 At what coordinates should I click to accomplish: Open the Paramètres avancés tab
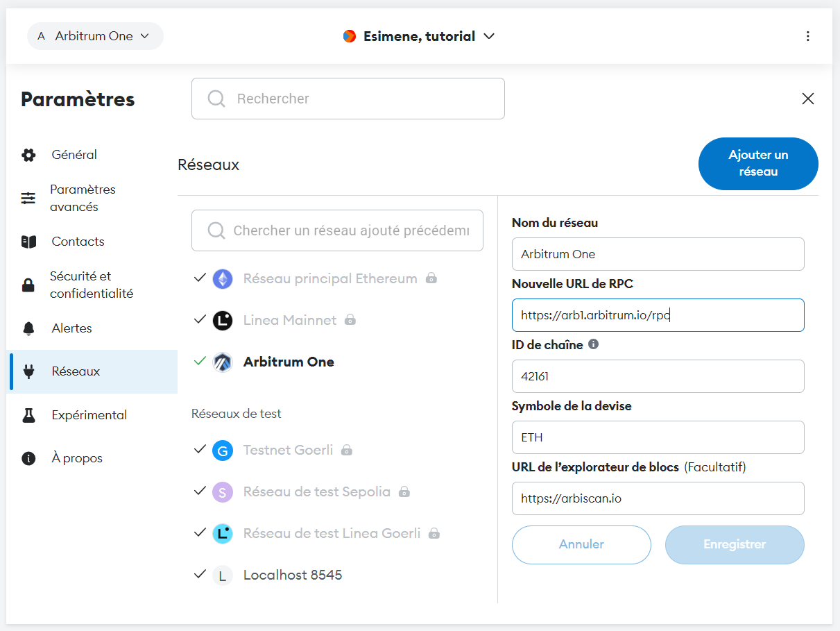tap(92, 198)
